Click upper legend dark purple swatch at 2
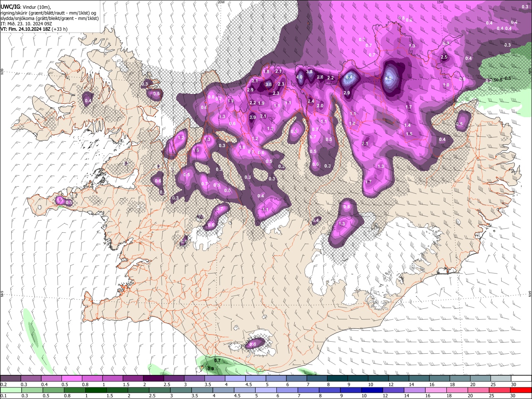Viewport: 532px width, 399px height. pos(153,379)
